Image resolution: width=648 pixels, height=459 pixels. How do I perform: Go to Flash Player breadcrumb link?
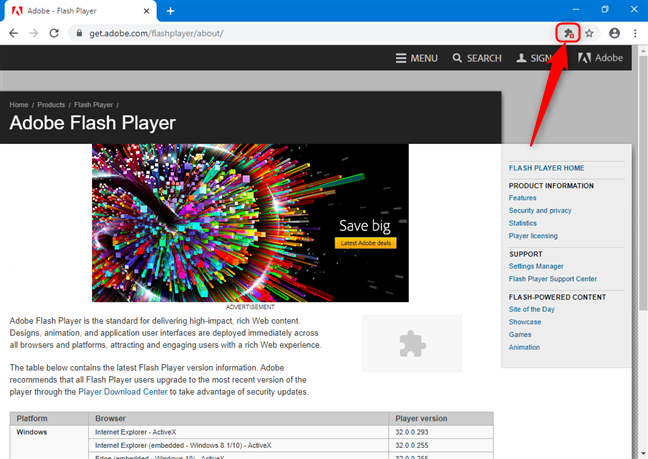click(93, 105)
